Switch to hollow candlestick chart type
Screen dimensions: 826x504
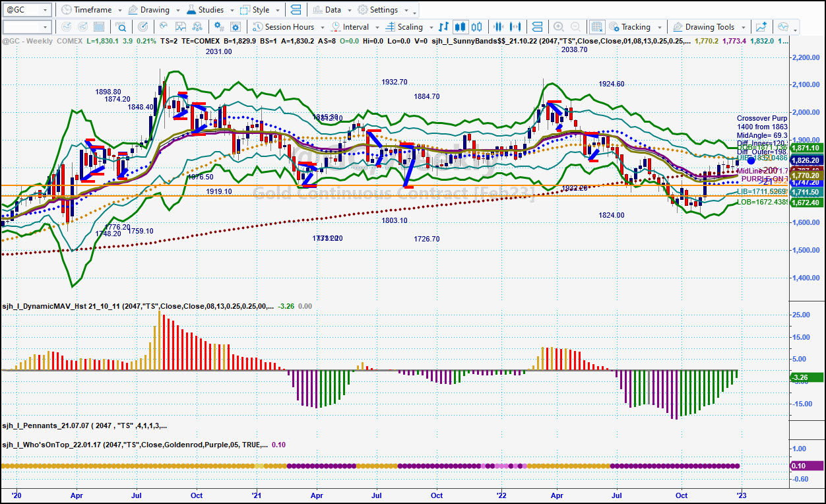[x=476, y=27]
